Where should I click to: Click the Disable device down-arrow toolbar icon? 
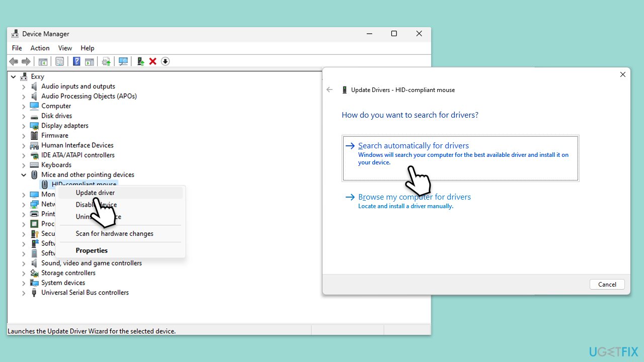(165, 61)
